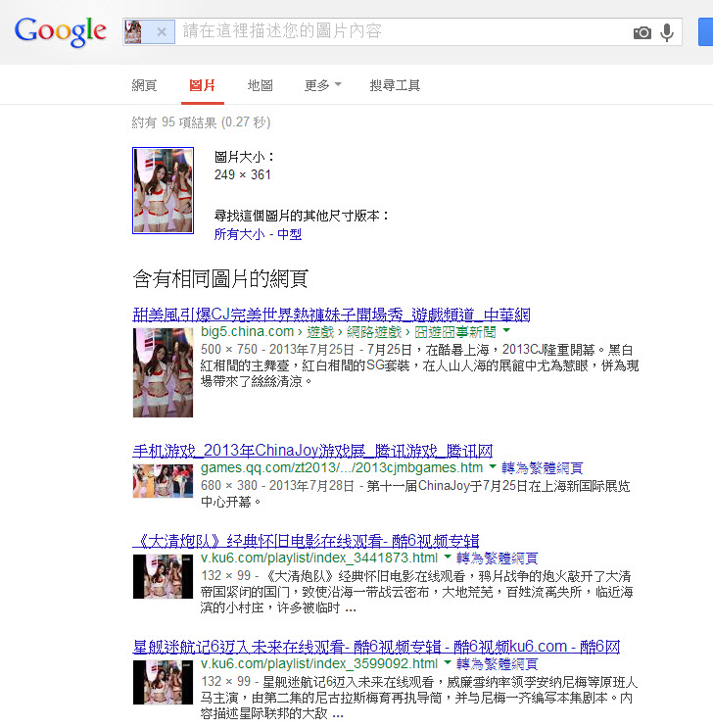Switch to the 網頁 tab
Image resolution: width=713 pixels, height=728 pixels.
(x=144, y=85)
